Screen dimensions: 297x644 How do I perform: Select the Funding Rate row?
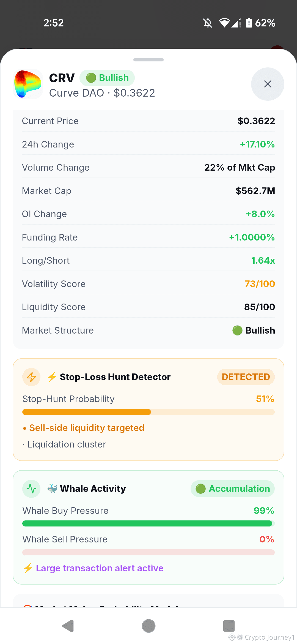(148, 237)
